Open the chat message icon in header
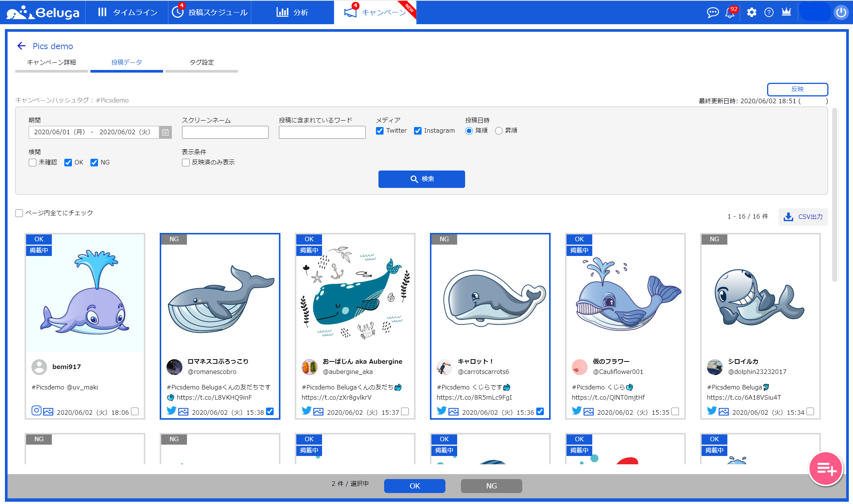The width and height of the screenshot is (853, 504). [713, 12]
